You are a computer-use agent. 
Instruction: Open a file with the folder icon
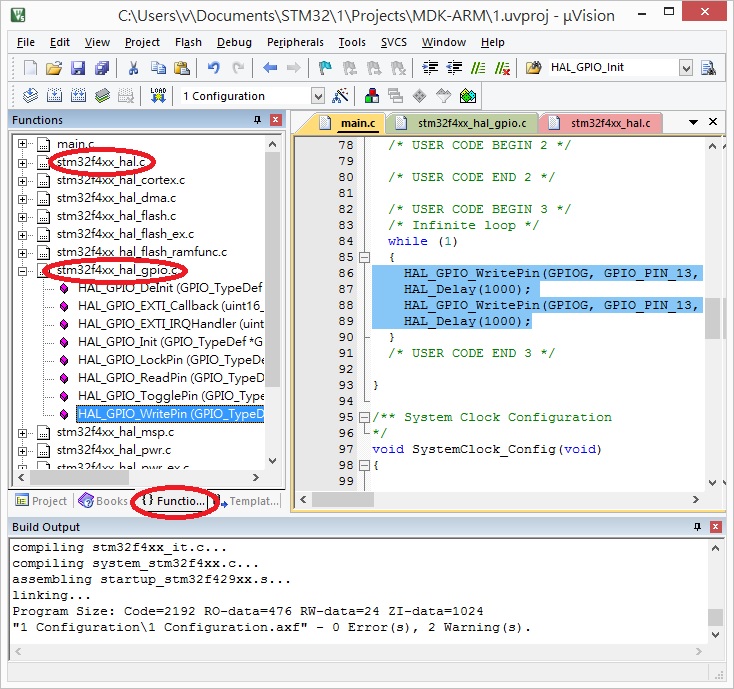coord(54,68)
